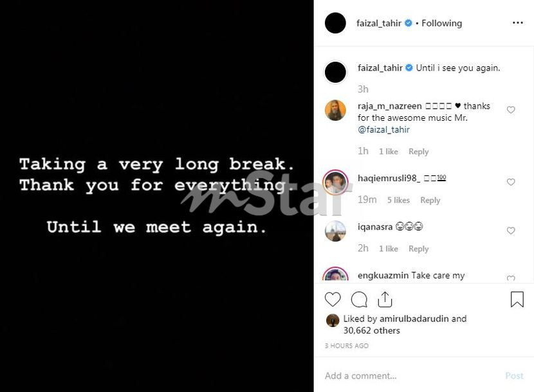Click the Following button
Screen dimensions: 534x392
[x=441, y=23]
